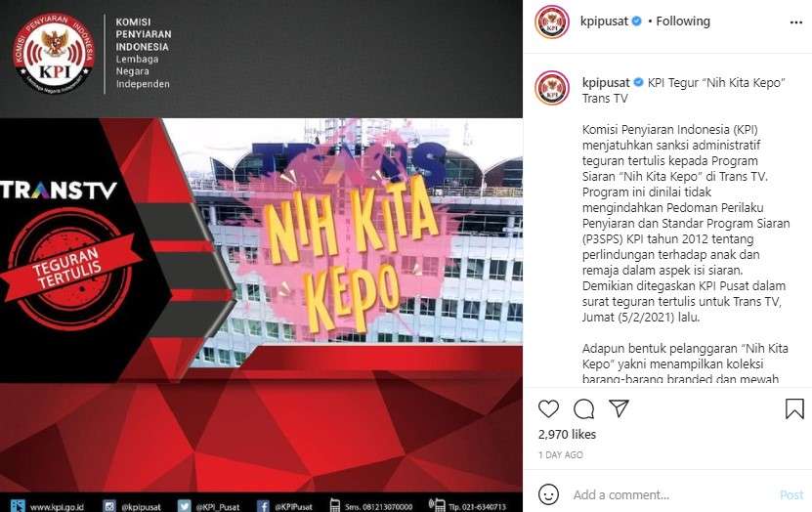Viewport: 812px width, 512px height.
Task: Click kpipusat profile avatar in header
Action: pos(552,21)
